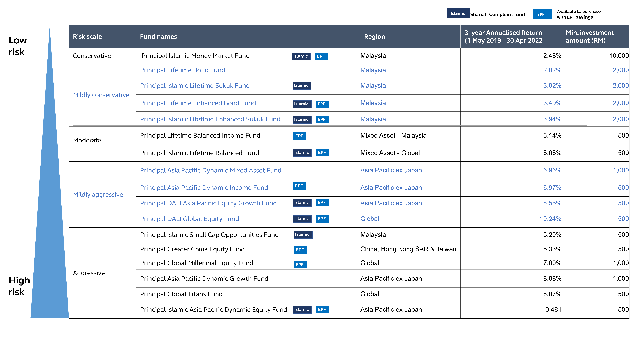
Task: Click EPF badge beside Principal Islamic Money Market Fund
Action: pyautogui.click(x=321, y=56)
